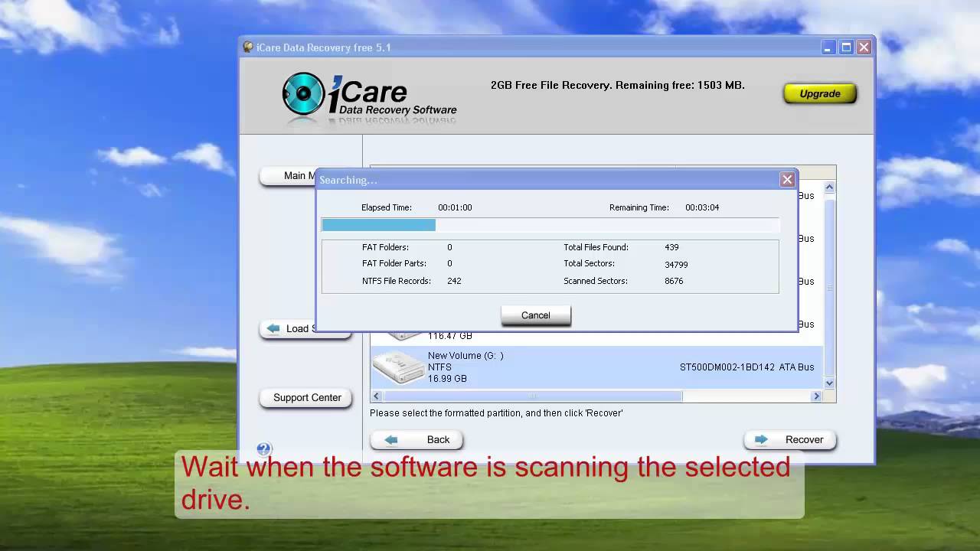Image resolution: width=980 pixels, height=551 pixels.
Task: Select the New Volume (G:) drive icon
Action: point(399,367)
